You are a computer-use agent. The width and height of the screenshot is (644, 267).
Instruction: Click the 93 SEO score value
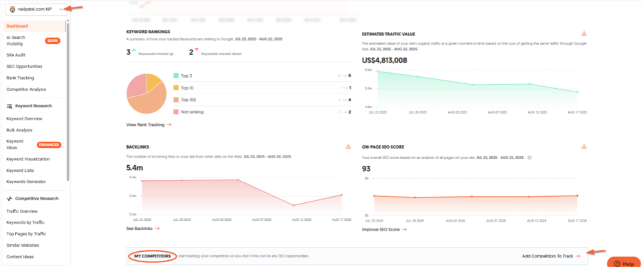pos(366,169)
